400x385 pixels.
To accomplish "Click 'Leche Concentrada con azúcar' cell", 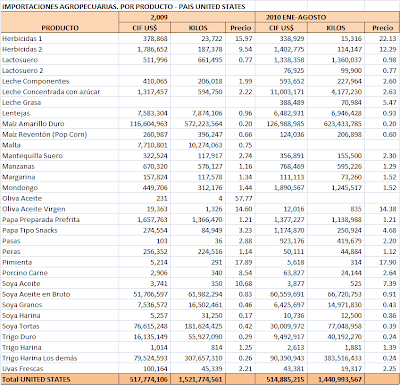I will click(x=60, y=92).
